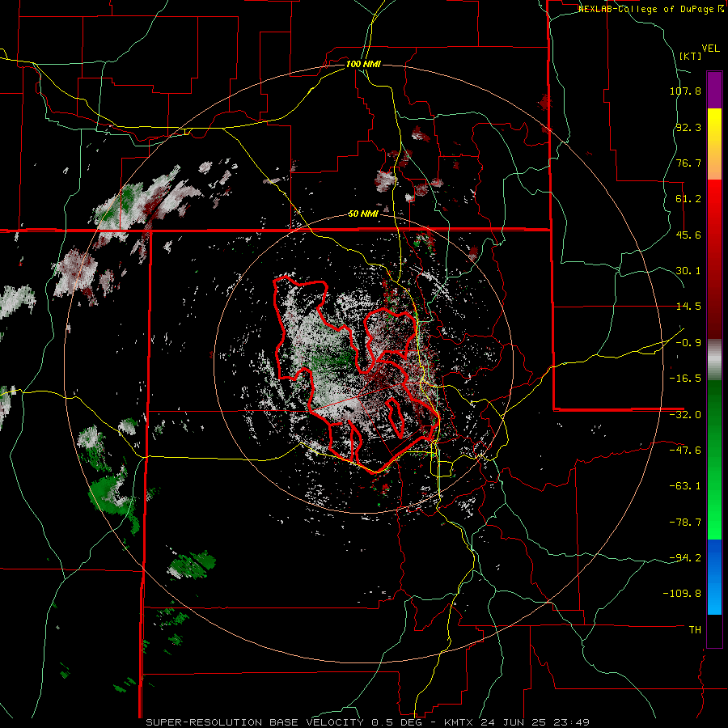The width and height of the screenshot is (728, 728).
Task: Select the -94.2 legend value
Action: pos(685,558)
